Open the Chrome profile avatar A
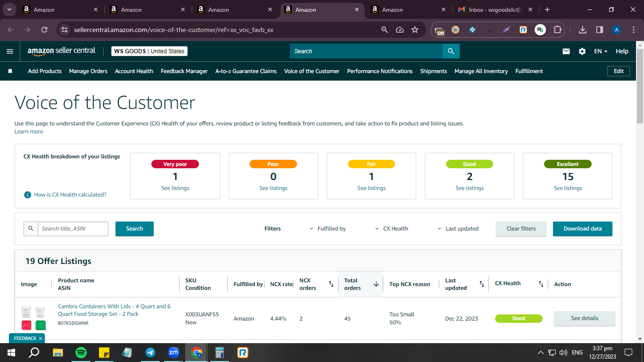This screenshot has width=644, height=362. point(617,30)
